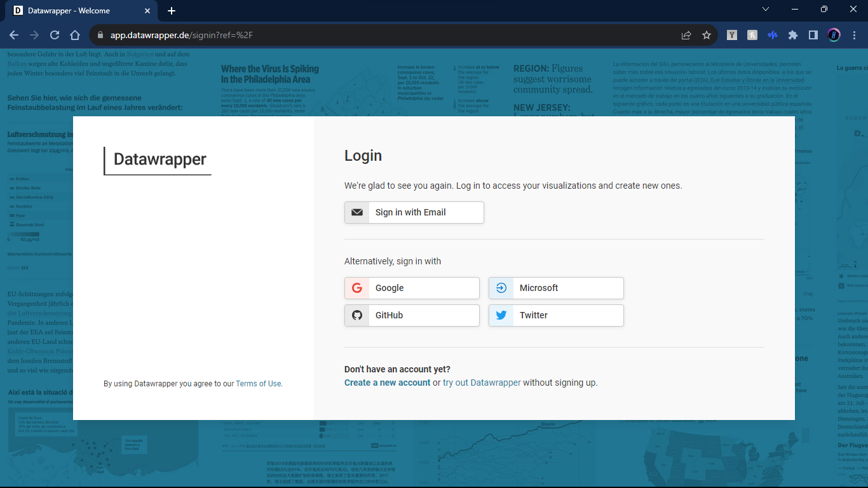Expand the h-labeled extension icon
Screen dimensions: 868x488
[752, 35]
